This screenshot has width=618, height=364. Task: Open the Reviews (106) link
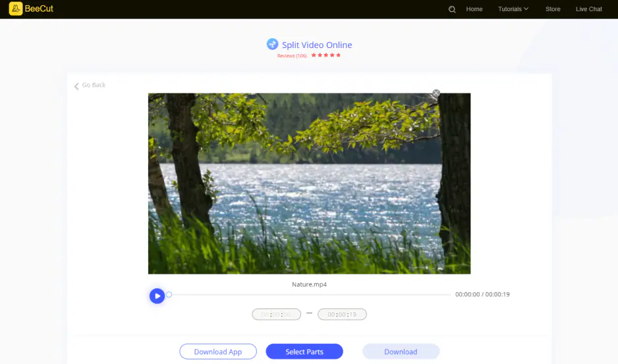(x=292, y=55)
